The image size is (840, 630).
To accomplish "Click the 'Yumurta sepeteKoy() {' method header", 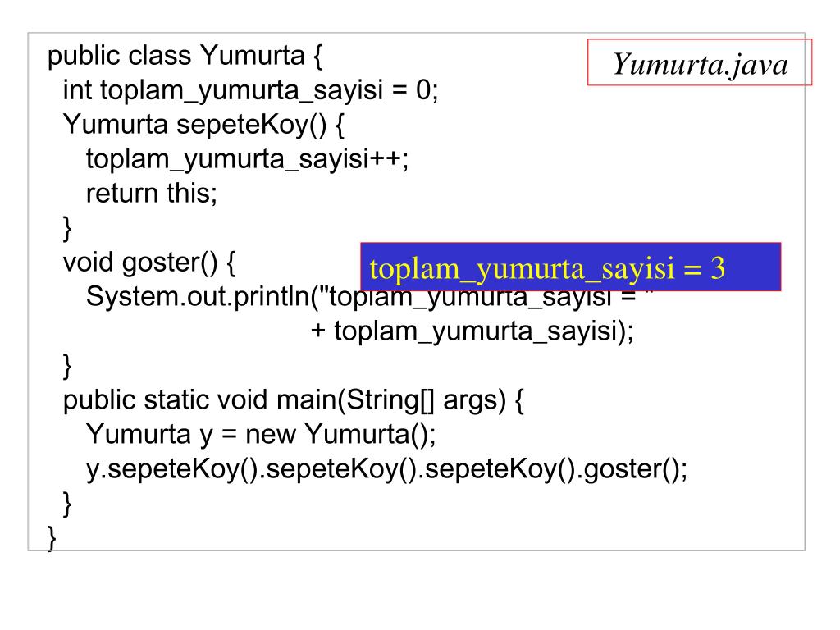I will tap(203, 125).
